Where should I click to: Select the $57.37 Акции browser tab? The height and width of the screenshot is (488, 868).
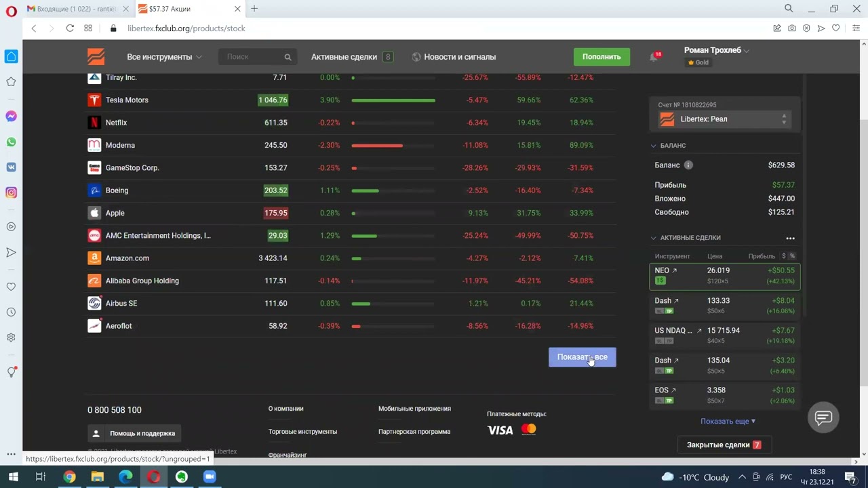[x=189, y=9]
